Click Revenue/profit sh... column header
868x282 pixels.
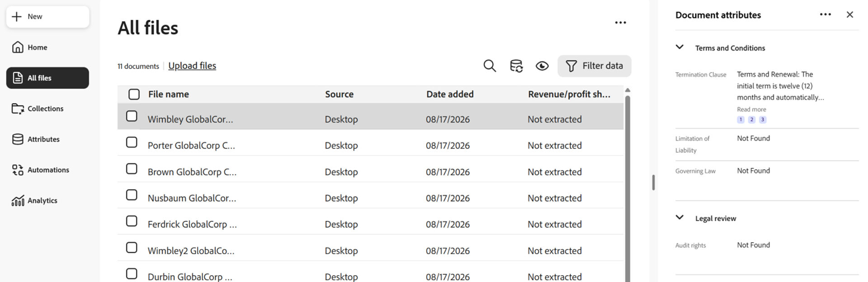point(569,94)
